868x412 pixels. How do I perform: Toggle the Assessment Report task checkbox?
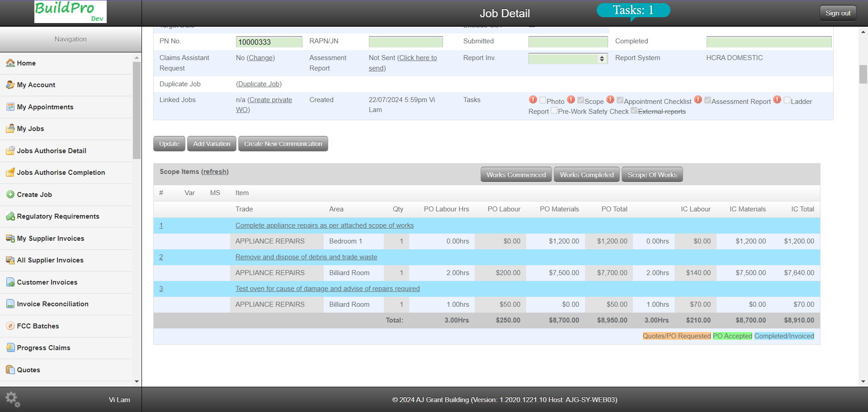pos(708,100)
